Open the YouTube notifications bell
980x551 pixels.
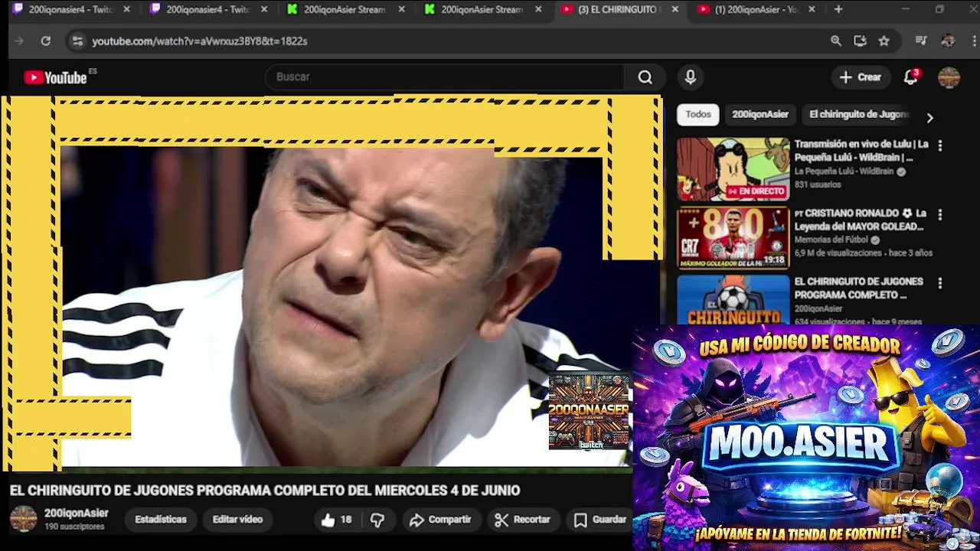tap(910, 77)
